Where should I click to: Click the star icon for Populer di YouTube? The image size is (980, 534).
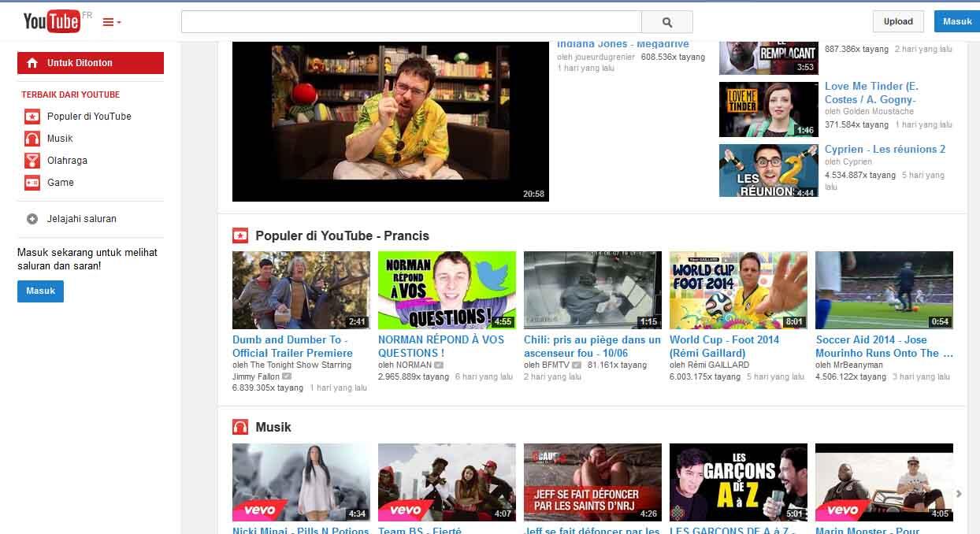(x=32, y=117)
